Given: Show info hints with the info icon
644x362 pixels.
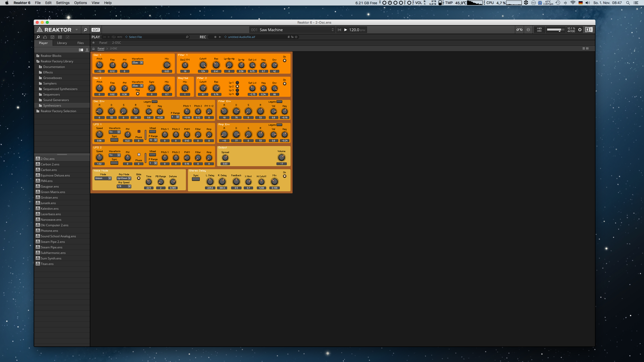Looking at the screenshot, I should [528, 30].
